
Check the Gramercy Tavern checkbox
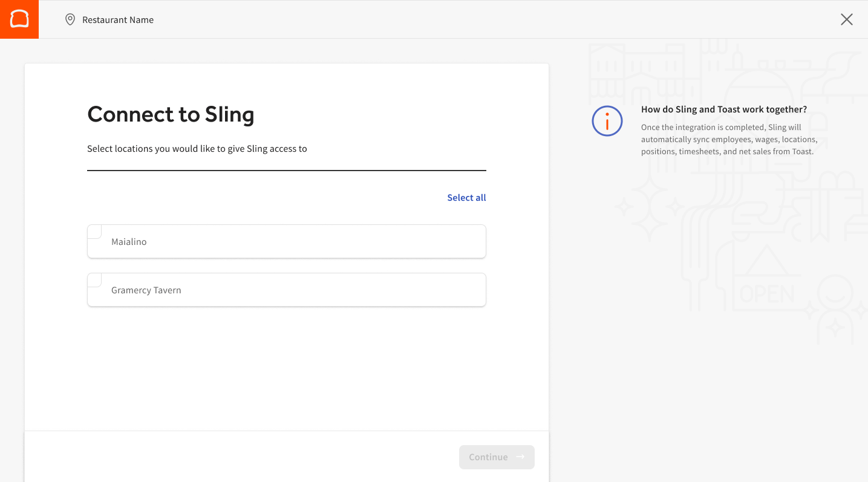tap(95, 280)
